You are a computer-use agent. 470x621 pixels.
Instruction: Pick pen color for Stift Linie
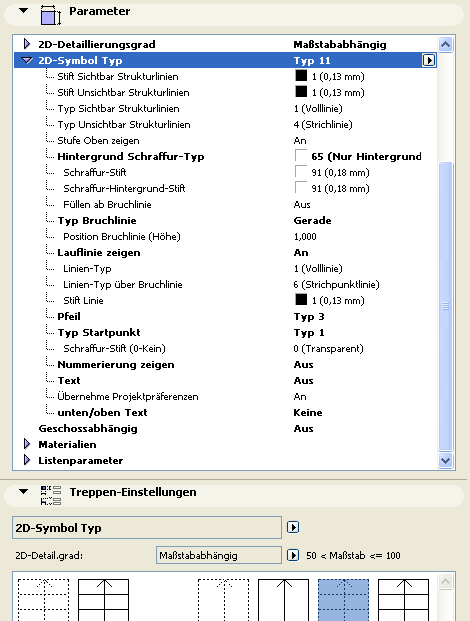tap(301, 299)
